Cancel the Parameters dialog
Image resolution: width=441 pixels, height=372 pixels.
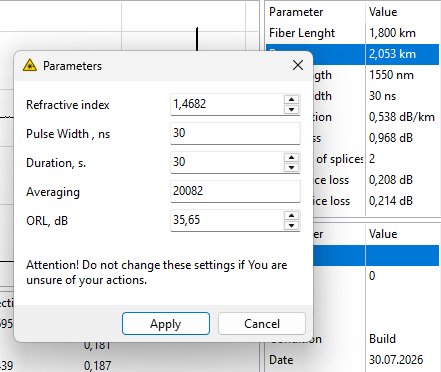[x=262, y=323]
